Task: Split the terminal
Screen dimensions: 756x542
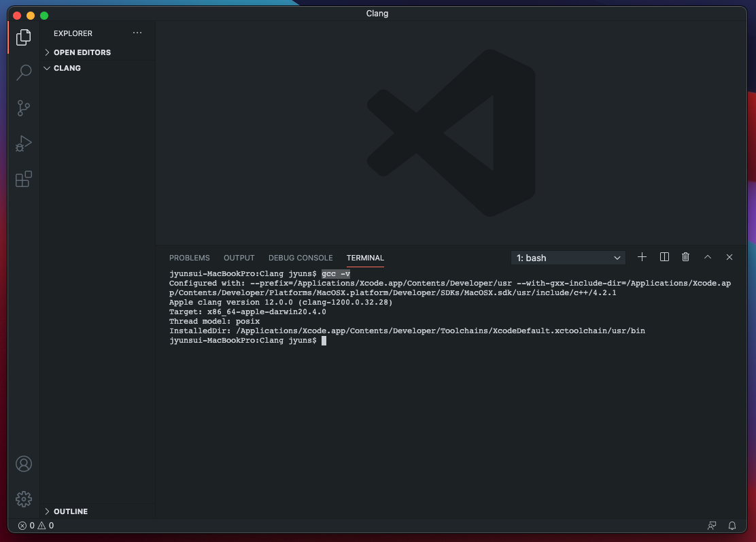Action: click(x=664, y=257)
